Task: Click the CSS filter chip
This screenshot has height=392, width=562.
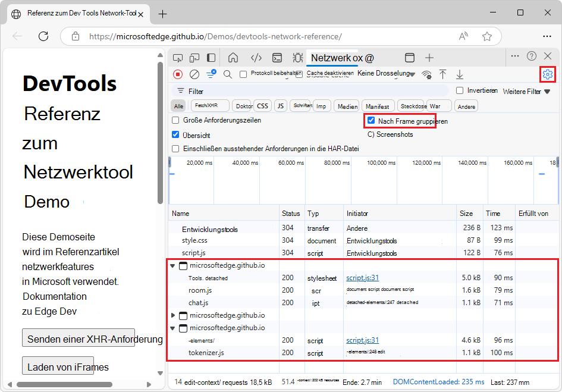Action: pos(262,105)
